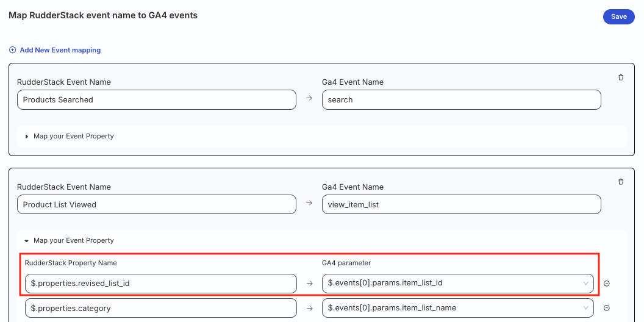
Task: Click the arrow beside $.properties.category
Action: click(309, 307)
